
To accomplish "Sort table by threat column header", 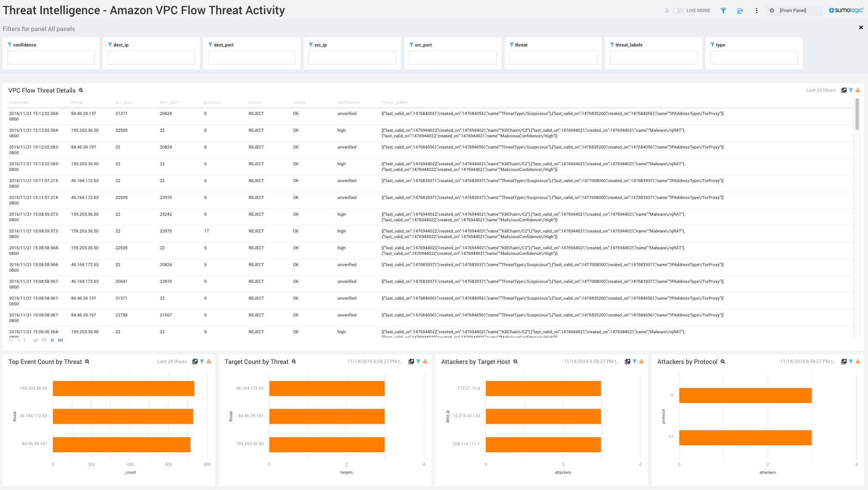I will 77,102.
